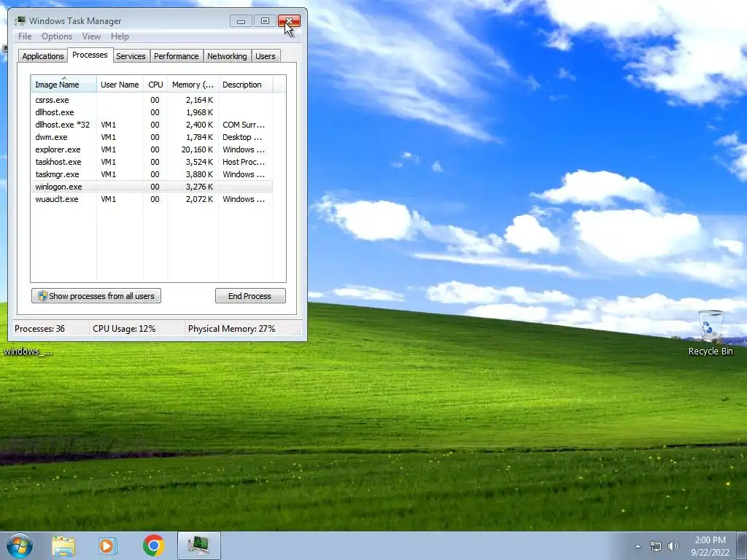Sort by the User Name column header
This screenshot has height=560, width=747.
(120, 84)
